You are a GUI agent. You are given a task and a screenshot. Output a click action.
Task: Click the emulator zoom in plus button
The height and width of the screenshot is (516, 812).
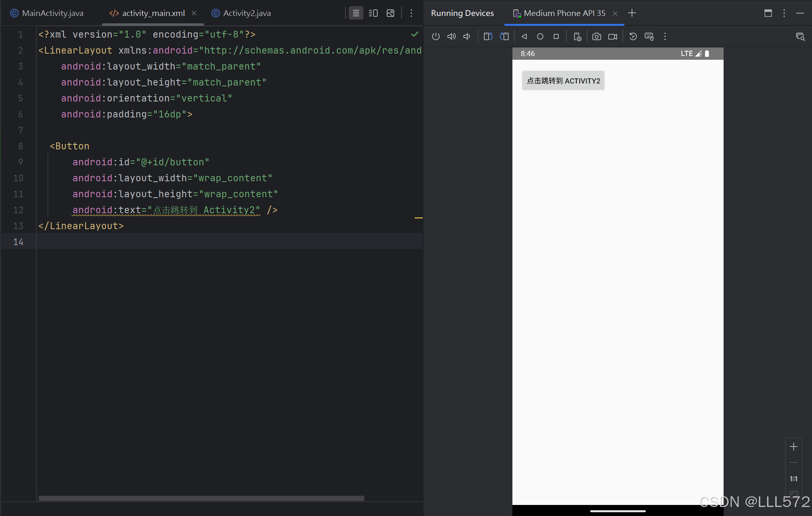[x=794, y=447]
